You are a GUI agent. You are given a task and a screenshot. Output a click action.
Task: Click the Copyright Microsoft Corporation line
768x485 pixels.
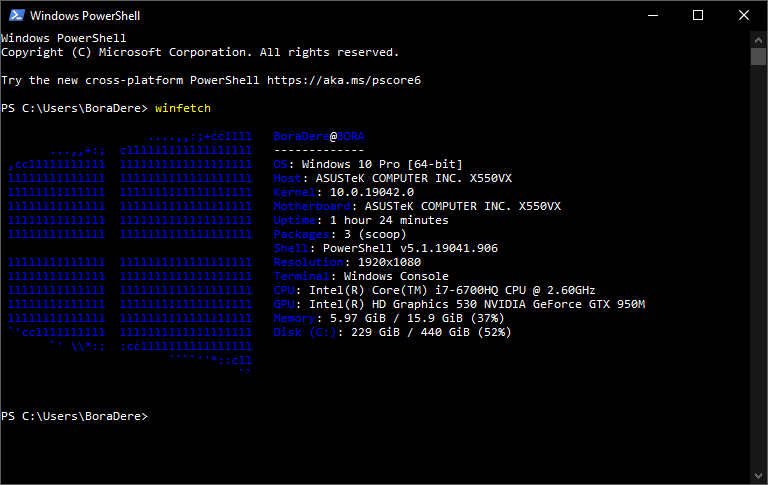pos(200,52)
